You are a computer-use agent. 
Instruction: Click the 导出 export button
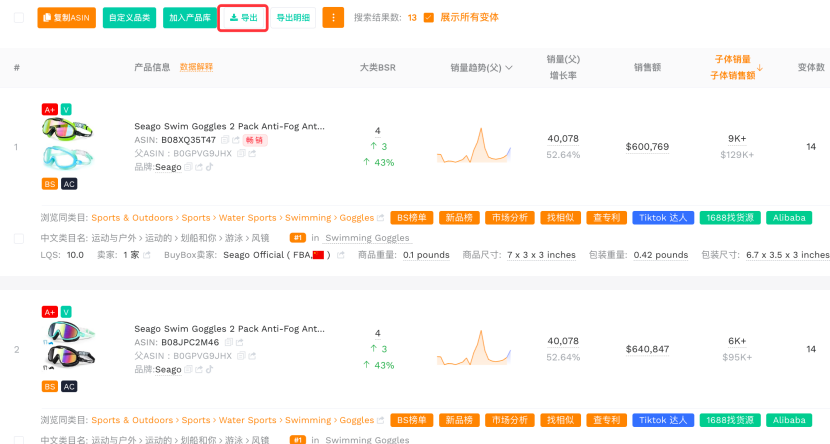tap(243, 17)
